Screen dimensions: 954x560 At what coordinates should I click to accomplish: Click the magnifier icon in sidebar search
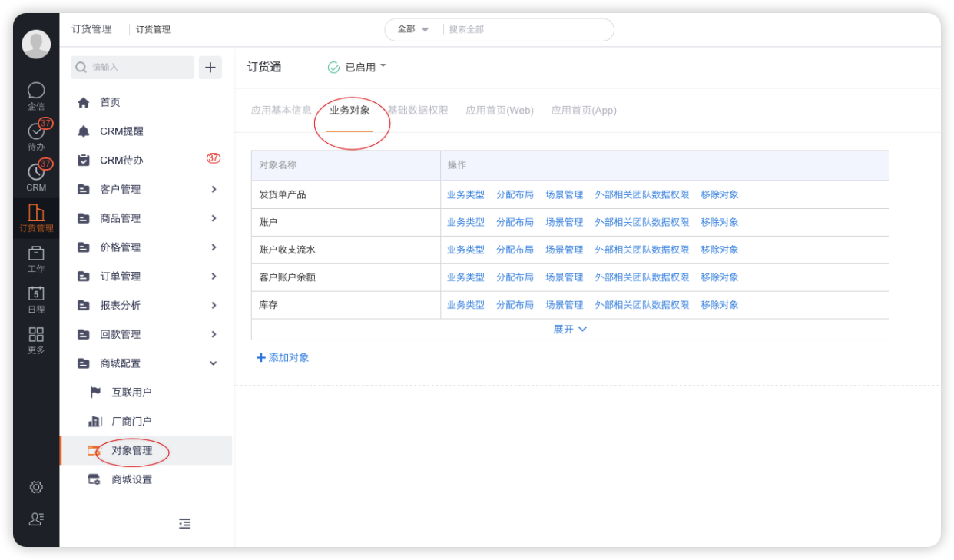coord(81,68)
